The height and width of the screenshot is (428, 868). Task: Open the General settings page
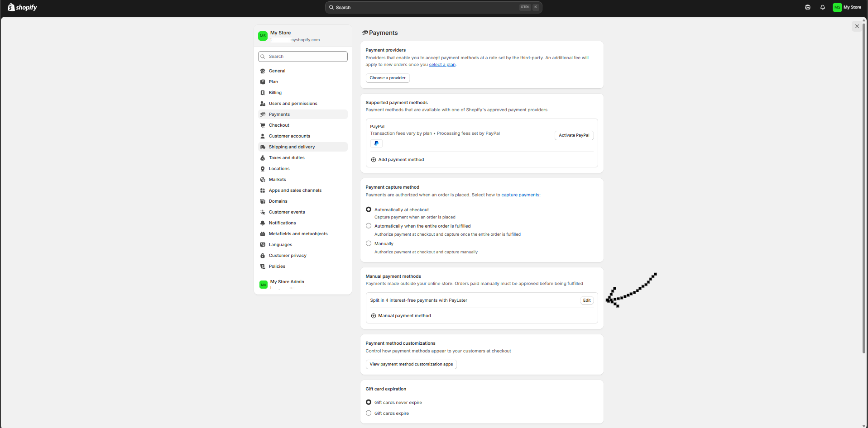point(302,71)
